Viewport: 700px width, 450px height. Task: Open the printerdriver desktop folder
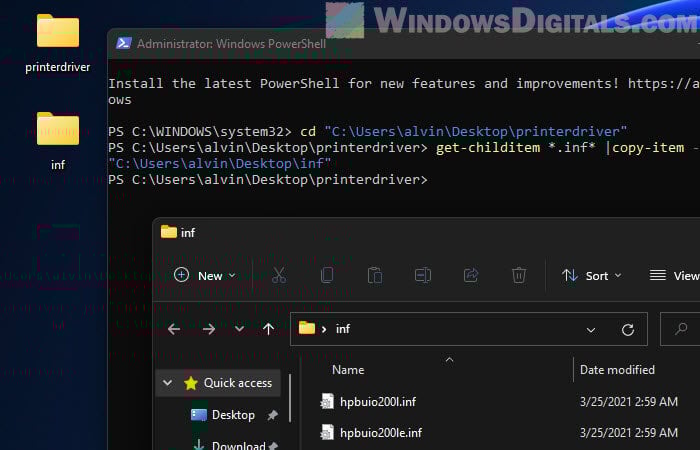pos(58,43)
